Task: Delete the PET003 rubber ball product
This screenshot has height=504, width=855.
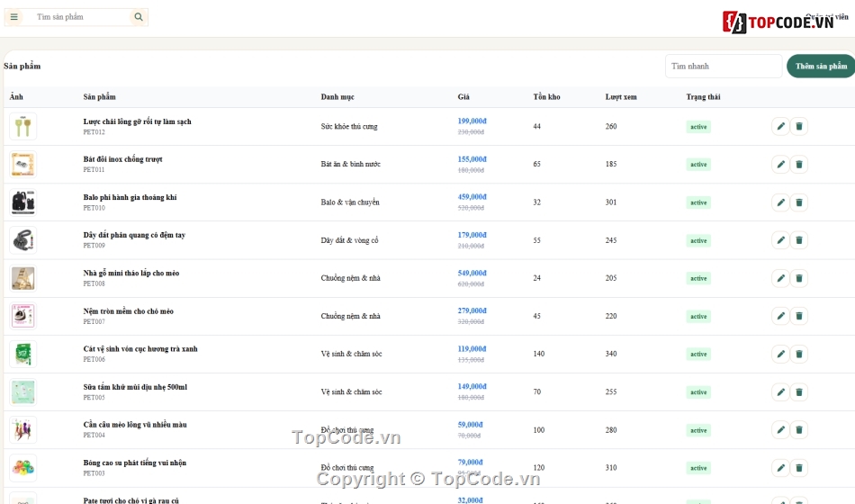Action: click(799, 468)
